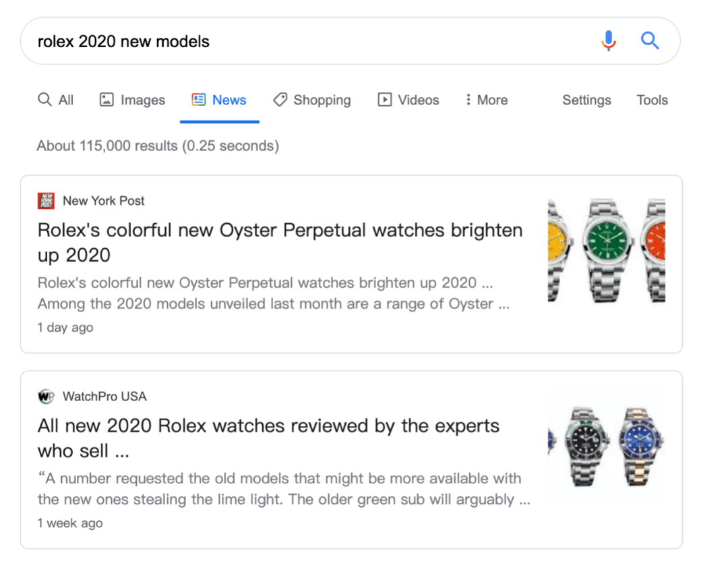Click the search box containing rolex query

(x=303, y=41)
